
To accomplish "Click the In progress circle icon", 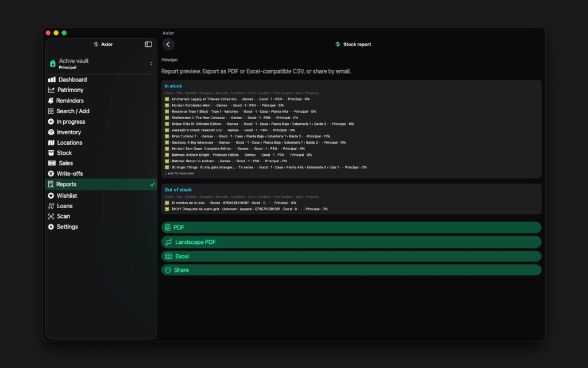I will pos(51,122).
